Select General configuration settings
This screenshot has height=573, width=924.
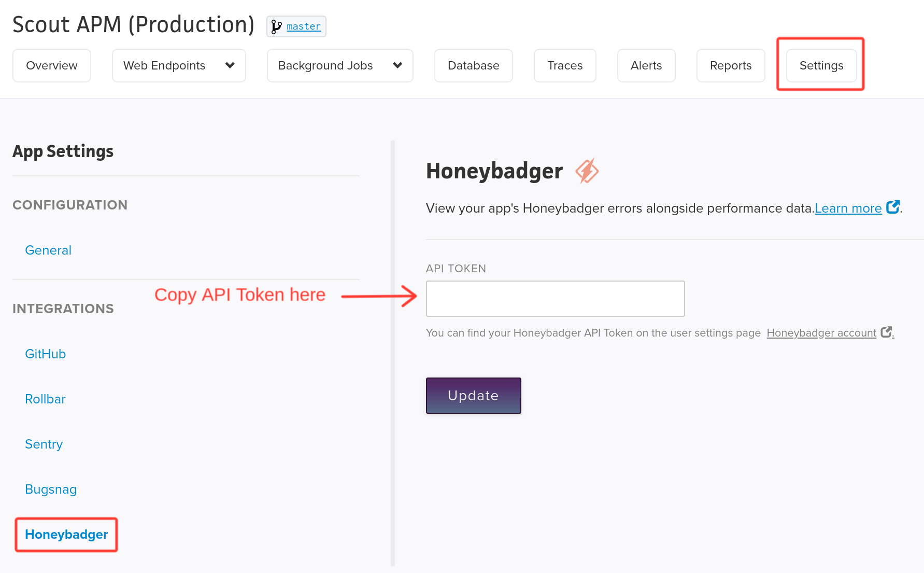48,250
